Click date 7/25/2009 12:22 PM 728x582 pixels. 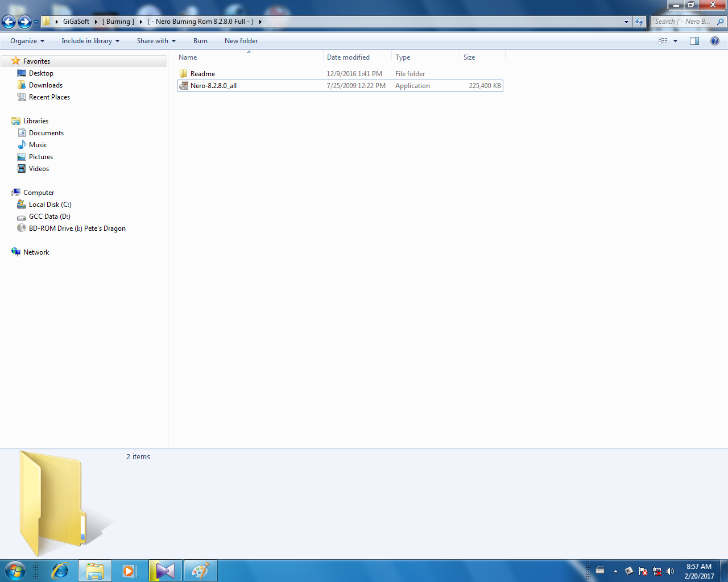click(356, 86)
